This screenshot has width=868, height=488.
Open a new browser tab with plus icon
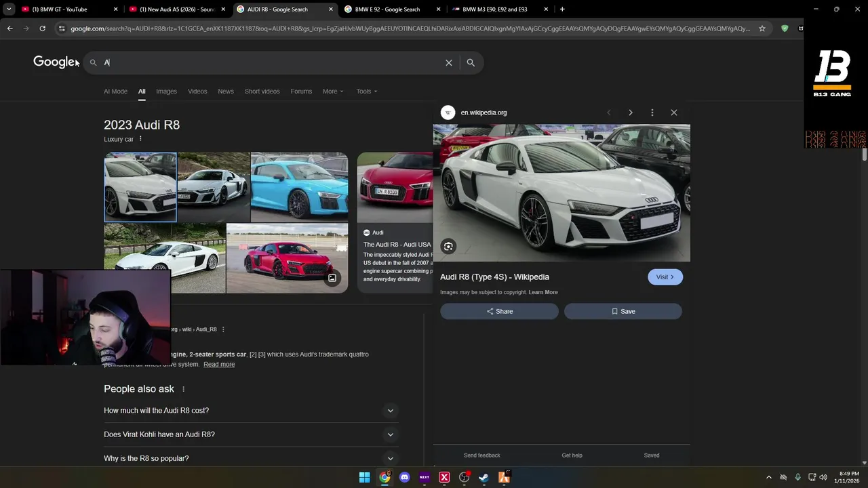point(562,9)
